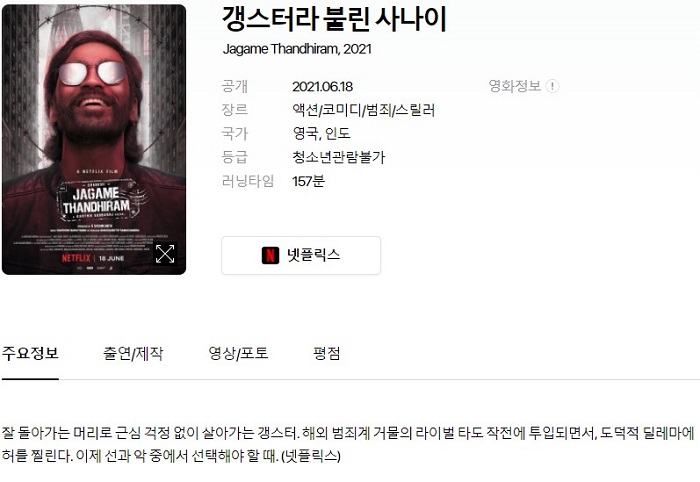This screenshot has width=700, height=482.
Task: Click the genre text 액션/코미디/범죄/스릴러
Action: point(363,110)
